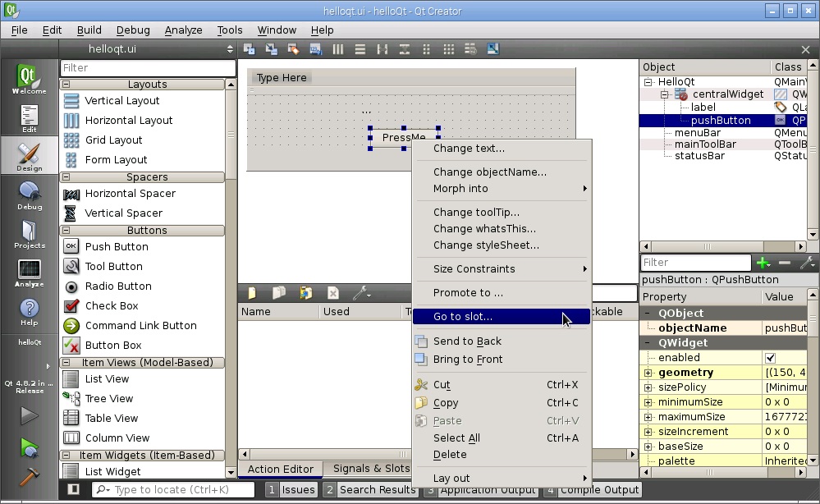The height and width of the screenshot is (504, 820).
Task: Expand the geometry property
Action: 648,373
